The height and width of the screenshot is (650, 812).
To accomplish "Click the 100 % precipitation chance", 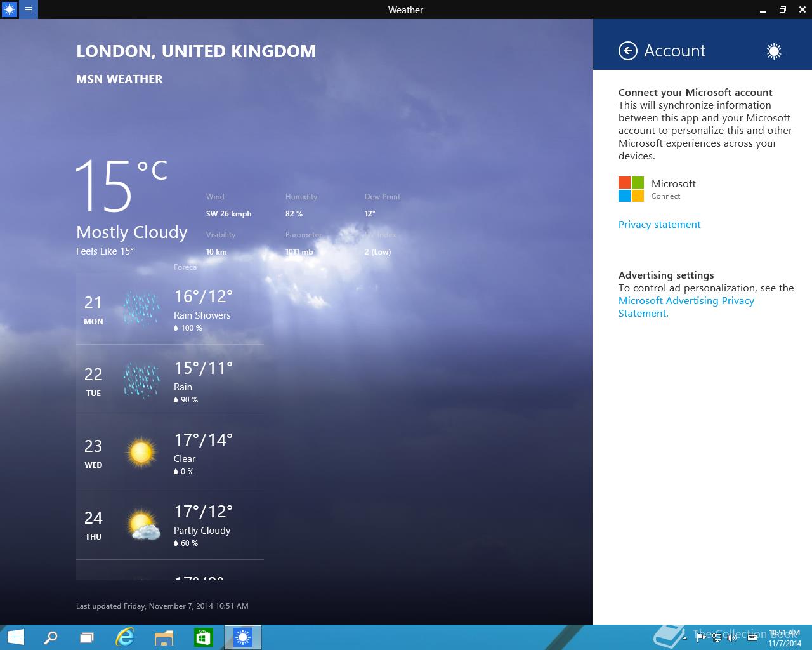I will tap(188, 328).
